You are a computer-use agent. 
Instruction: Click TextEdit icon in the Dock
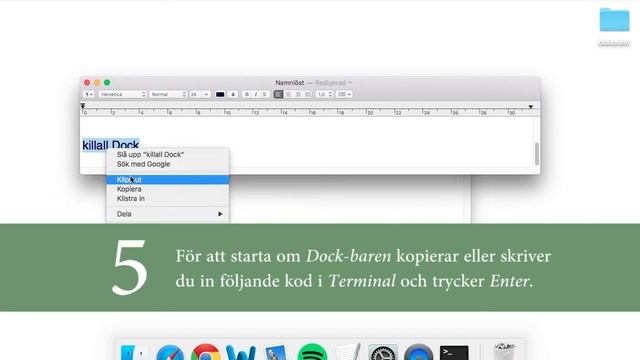click(x=348, y=352)
